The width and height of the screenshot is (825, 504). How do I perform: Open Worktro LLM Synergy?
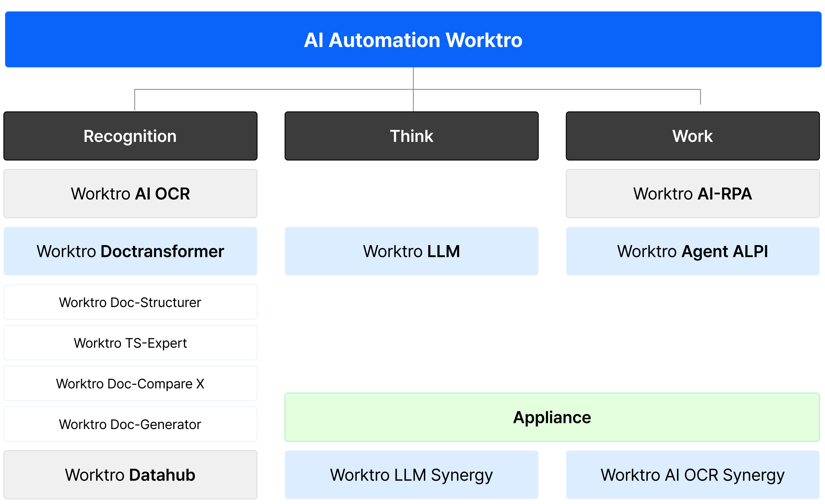click(x=411, y=475)
